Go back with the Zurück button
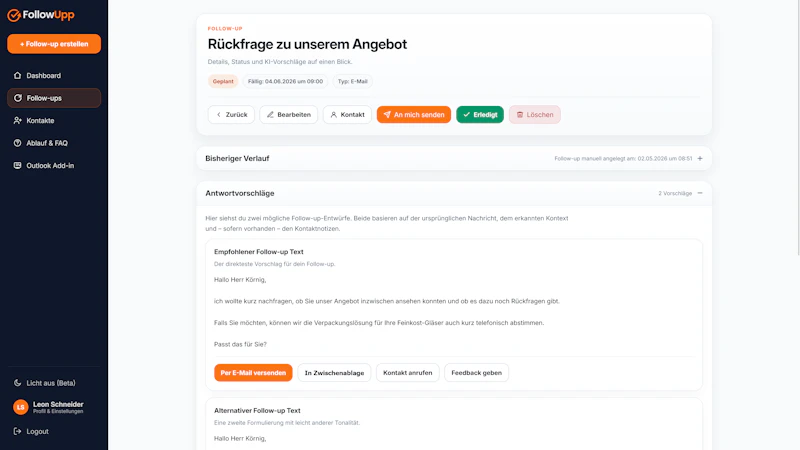Image resolution: width=800 pixels, height=450 pixels. point(231,114)
